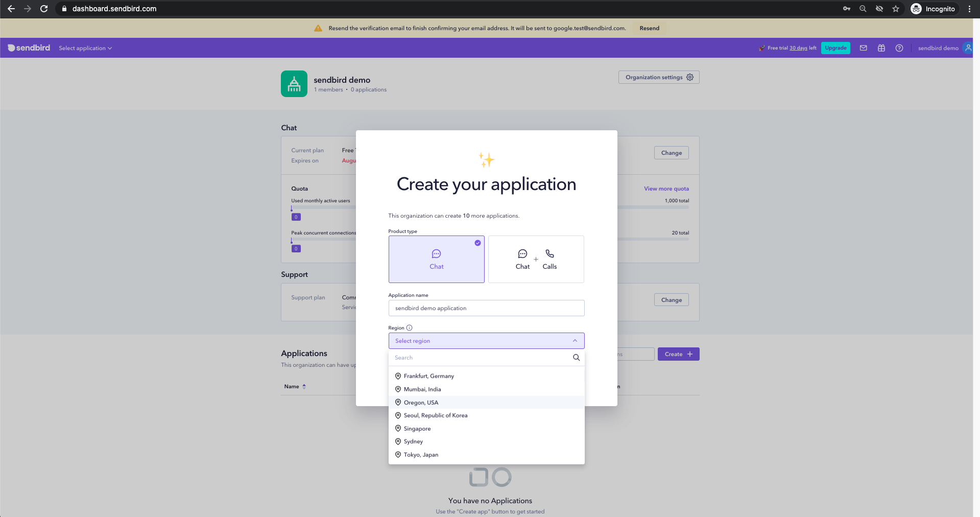Screen dimensions: 980x517
Task: Click the region Search field
Action: 480,358
